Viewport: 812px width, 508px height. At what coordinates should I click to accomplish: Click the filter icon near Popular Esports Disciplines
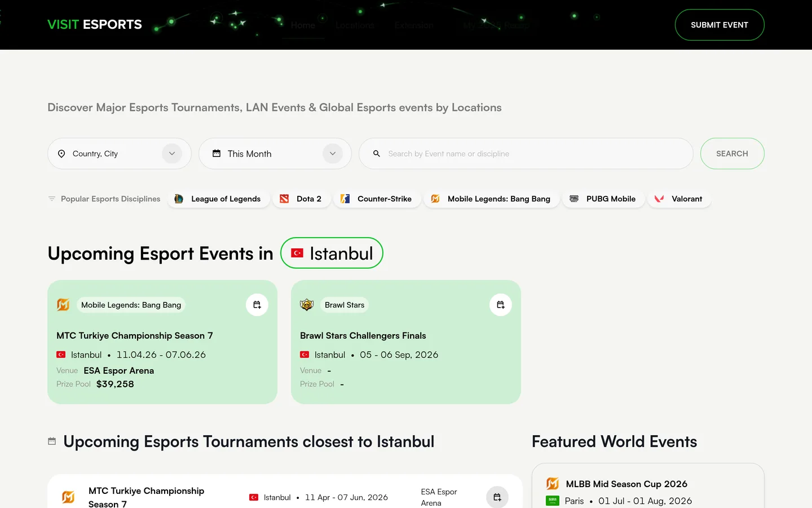click(52, 199)
